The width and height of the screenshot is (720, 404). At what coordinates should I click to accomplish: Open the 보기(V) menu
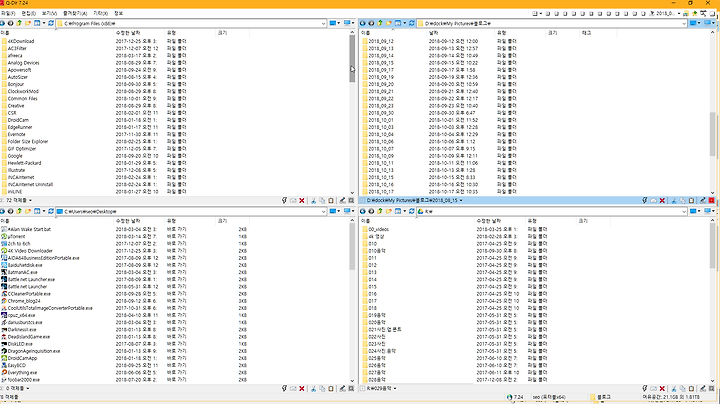pos(49,14)
